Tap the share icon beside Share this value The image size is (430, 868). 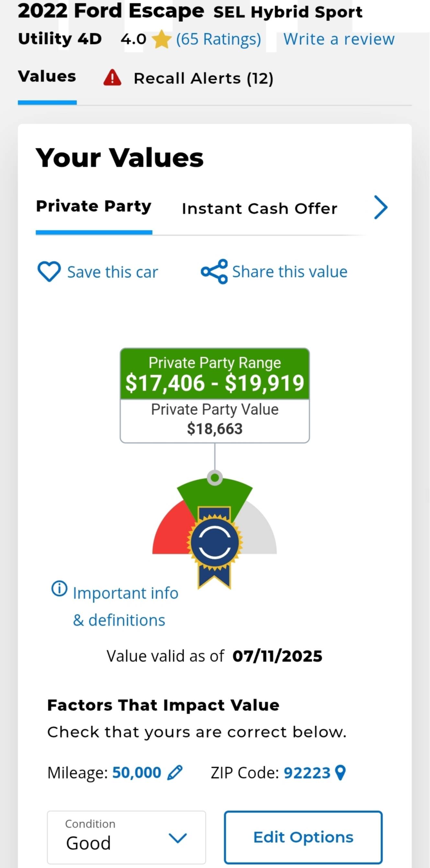214,271
